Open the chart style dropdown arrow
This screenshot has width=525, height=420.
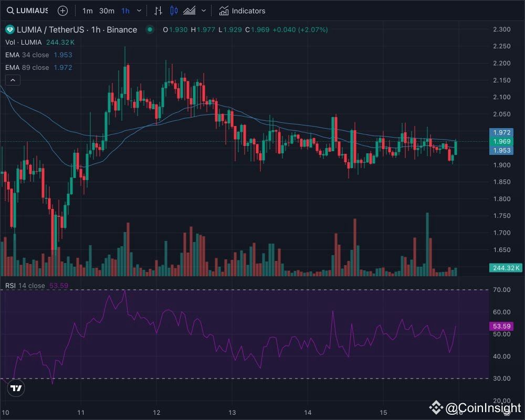[x=204, y=10]
